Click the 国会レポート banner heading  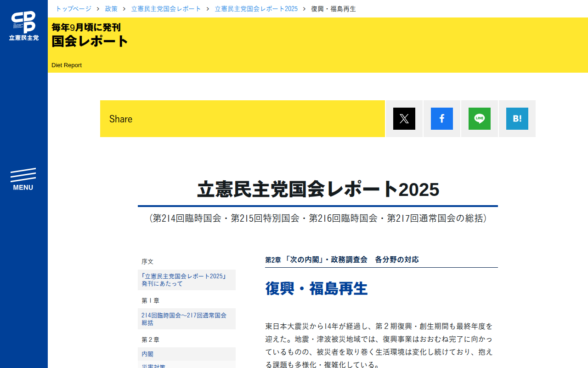click(x=90, y=41)
